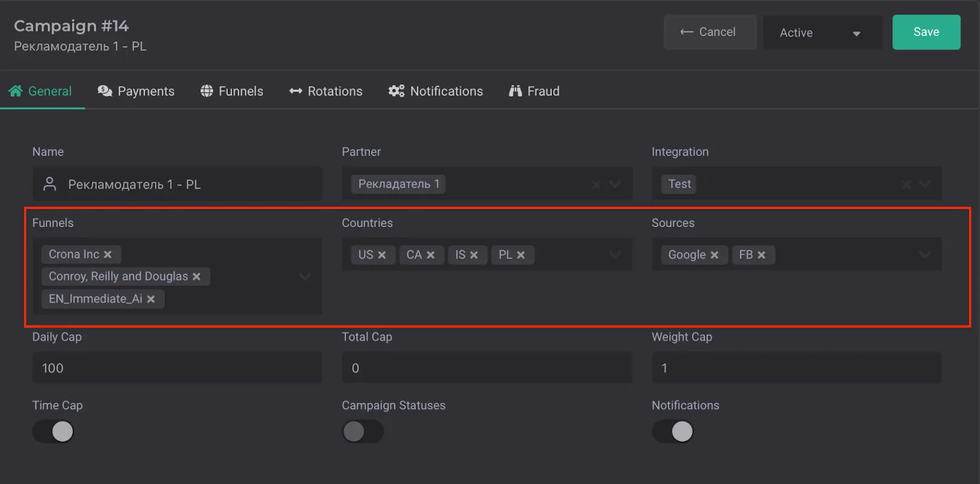Remove the PL country tag
This screenshot has height=484, width=980.
point(521,255)
